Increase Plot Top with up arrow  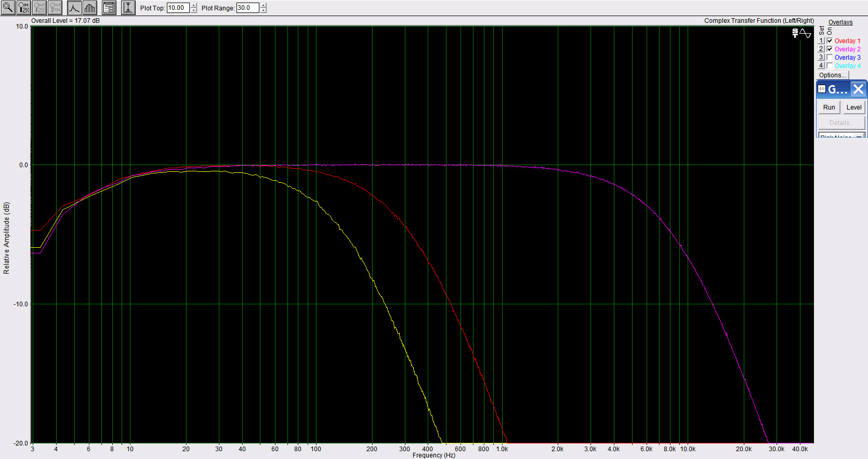tap(194, 6)
